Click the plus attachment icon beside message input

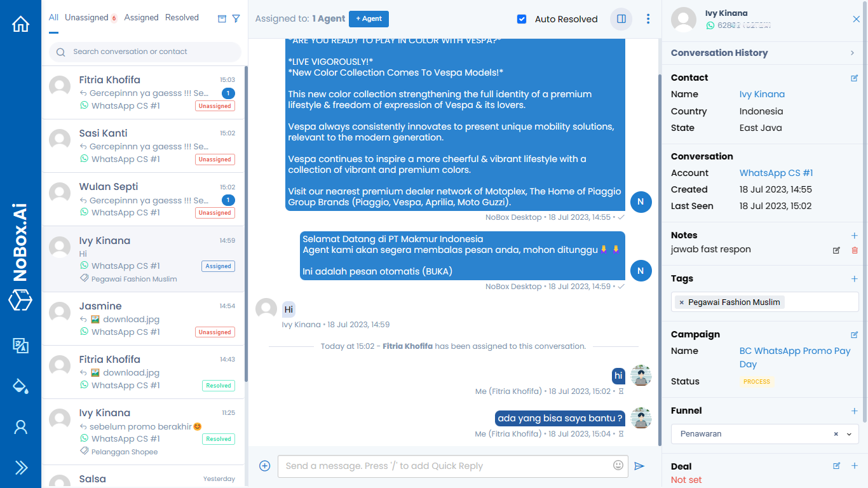[265, 466]
